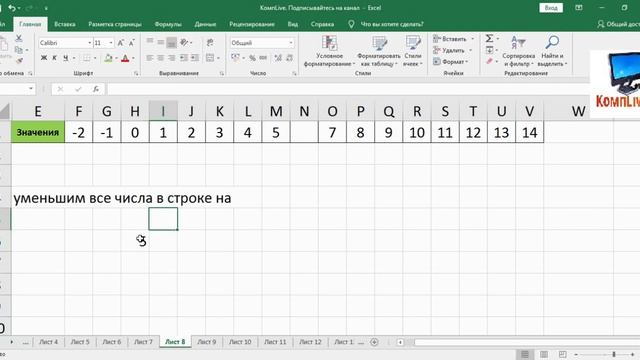Click the increase indent icon
This screenshot has height=360, width=640.
(x=195, y=58)
